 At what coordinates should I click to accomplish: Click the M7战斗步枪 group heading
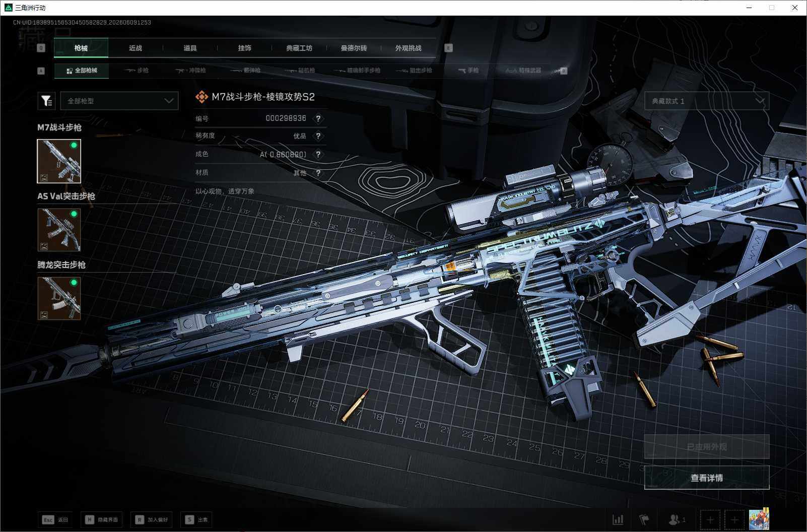[x=59, y=127]
